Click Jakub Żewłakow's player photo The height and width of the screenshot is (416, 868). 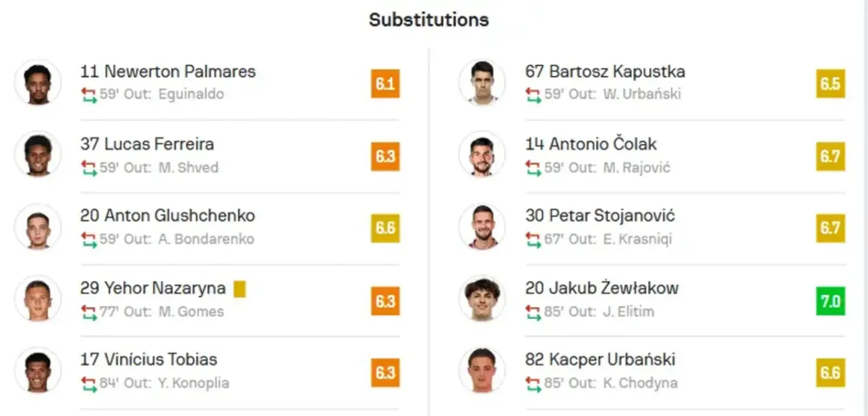point(482,299)
